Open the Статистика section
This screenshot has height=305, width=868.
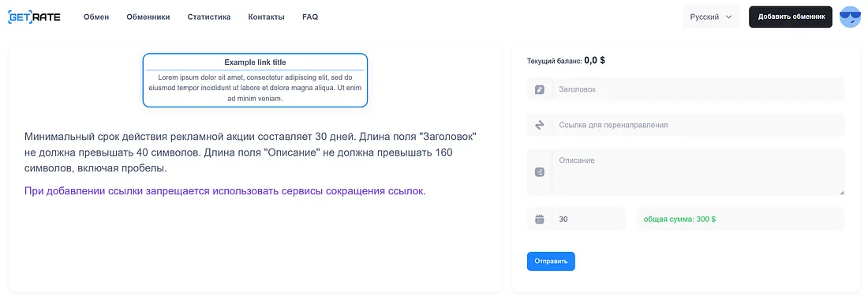pyautogui.click(x=208, y=17)
